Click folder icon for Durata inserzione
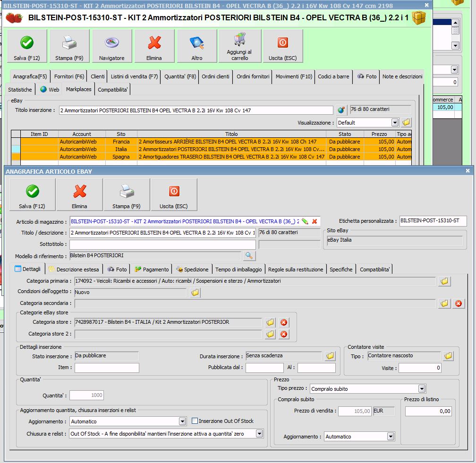The width and height of the screenshot is (476, 463). point(330,355)
